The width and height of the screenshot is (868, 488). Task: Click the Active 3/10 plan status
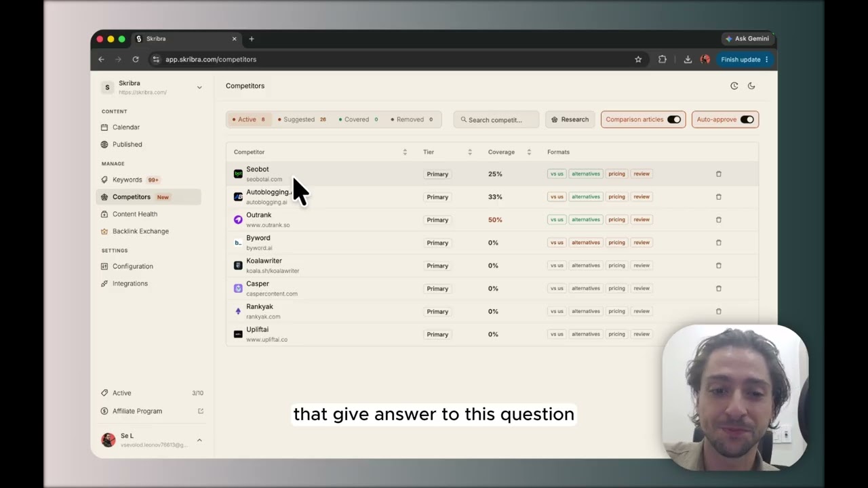click(151, 393)
